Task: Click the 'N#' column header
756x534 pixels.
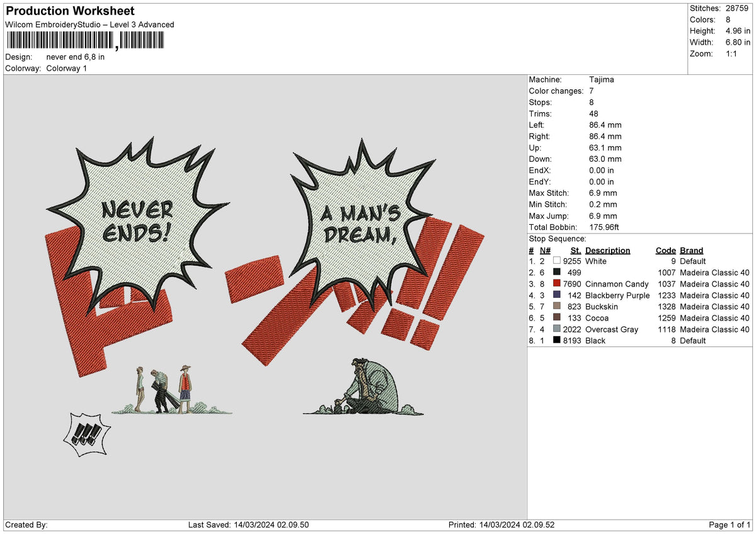Action: (545, 250)
